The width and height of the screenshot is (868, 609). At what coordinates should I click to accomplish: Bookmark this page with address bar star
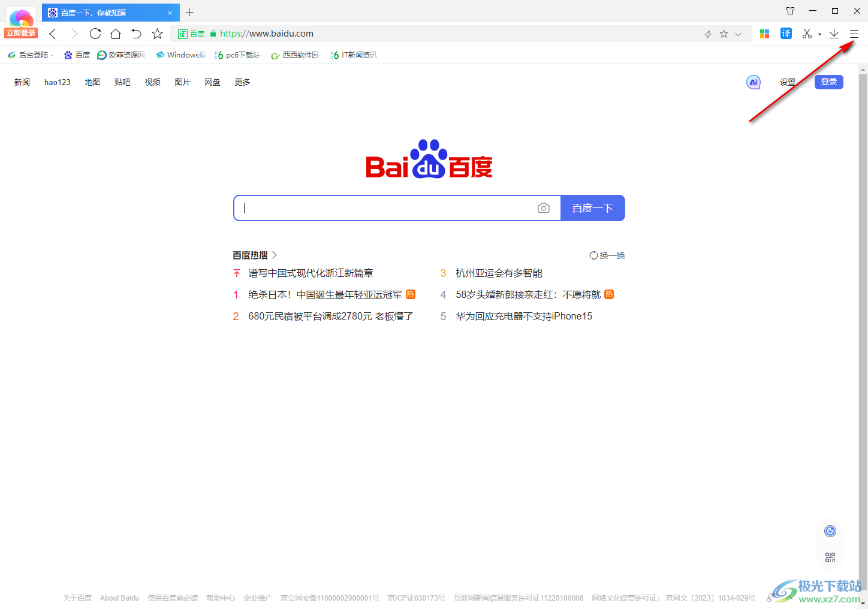(x=724, y=34)
